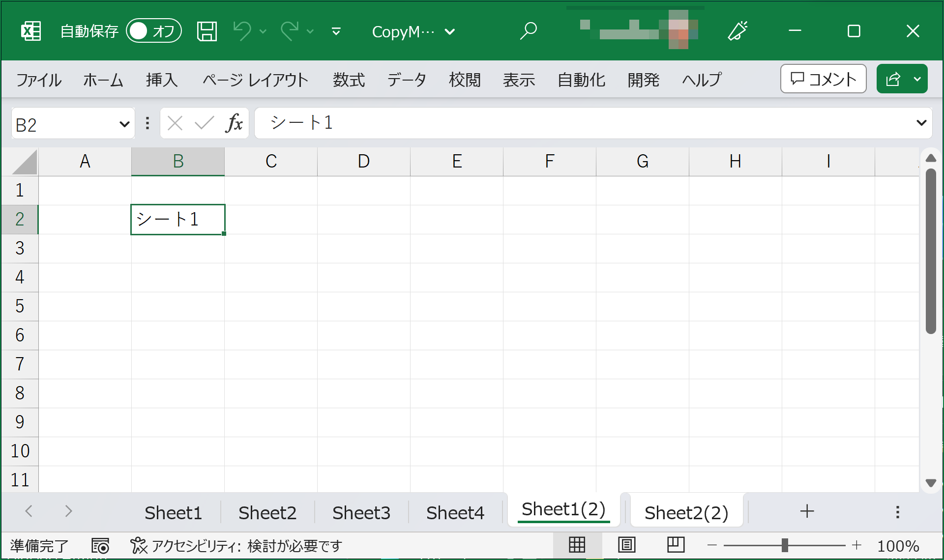The width and height of the screenshot is (944, 560).
Task: Click the Undo arrow icon
Action: click(242, 31)
